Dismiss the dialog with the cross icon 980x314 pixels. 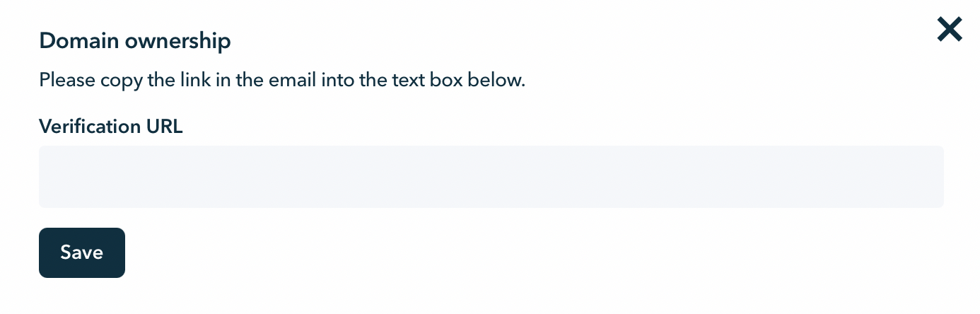pos(950,30)
